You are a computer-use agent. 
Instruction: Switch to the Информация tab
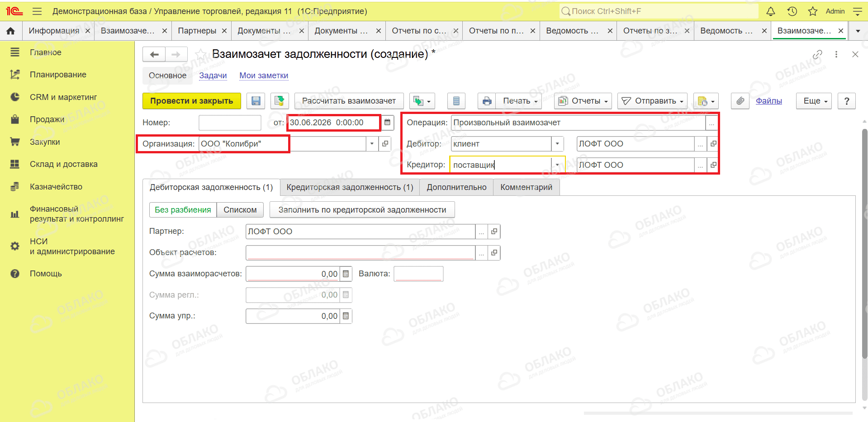pyautogui.click(x=54, y=31)
